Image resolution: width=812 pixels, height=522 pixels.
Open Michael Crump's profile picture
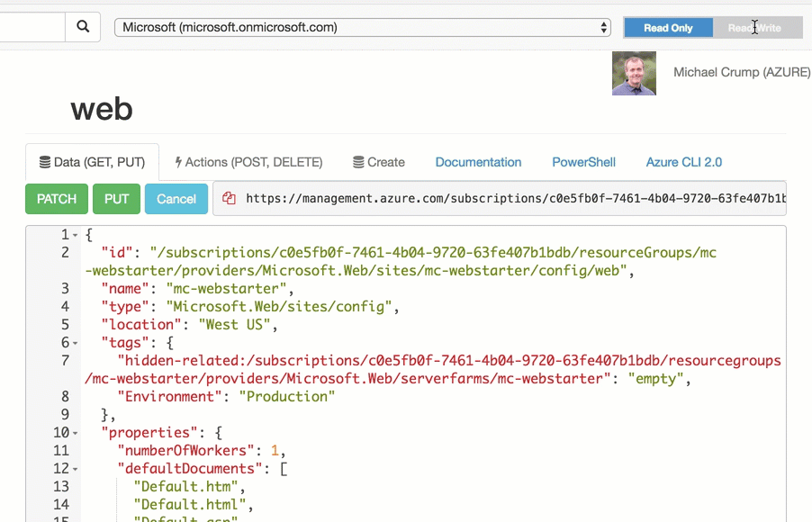coord(634,73)
